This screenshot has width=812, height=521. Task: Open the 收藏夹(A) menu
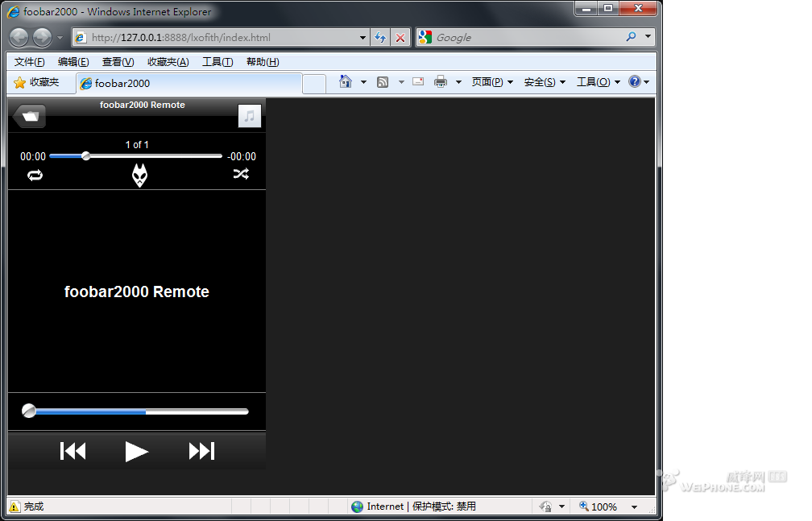pos(168,62)
